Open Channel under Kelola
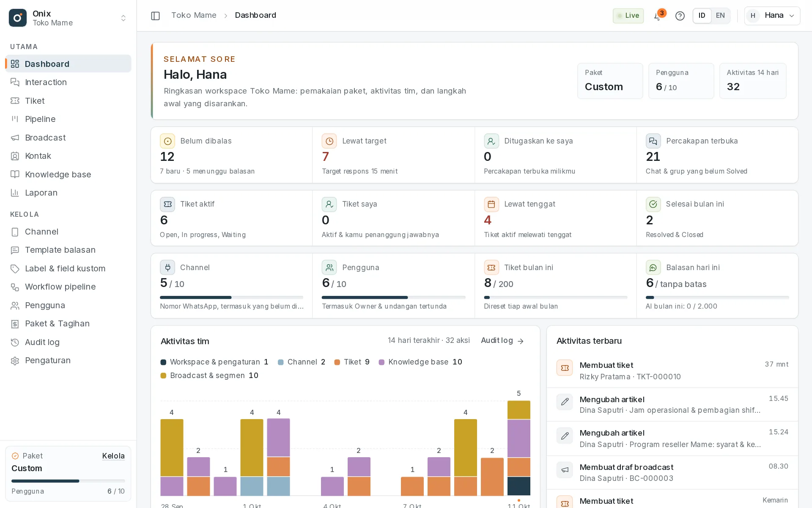The image size is (812, 508). tap(68, 232)
